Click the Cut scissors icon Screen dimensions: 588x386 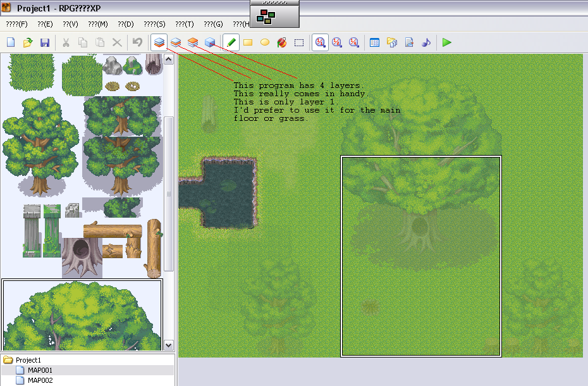(x=66, y=42)
